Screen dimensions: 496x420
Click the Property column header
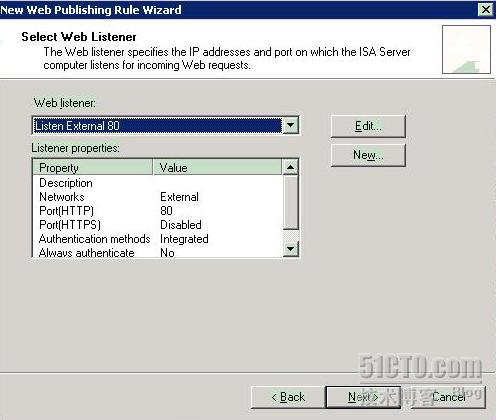(93, 167)
